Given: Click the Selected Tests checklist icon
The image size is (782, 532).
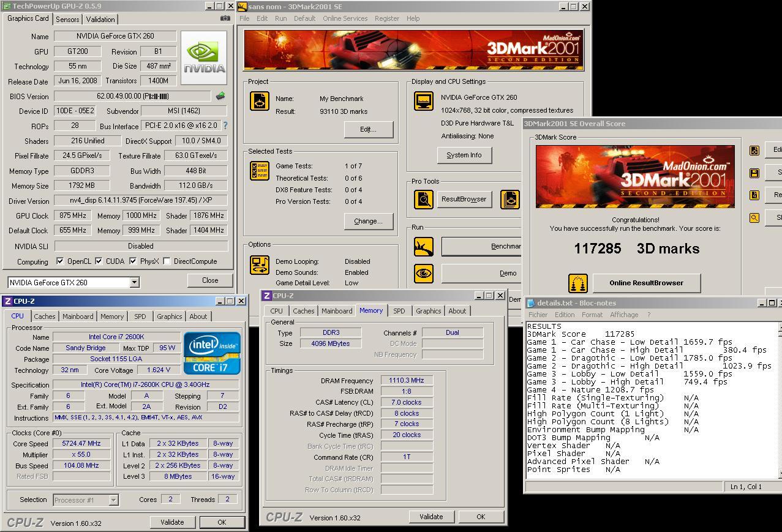Looking at the screenshot, I should click(x=260, y=171).
